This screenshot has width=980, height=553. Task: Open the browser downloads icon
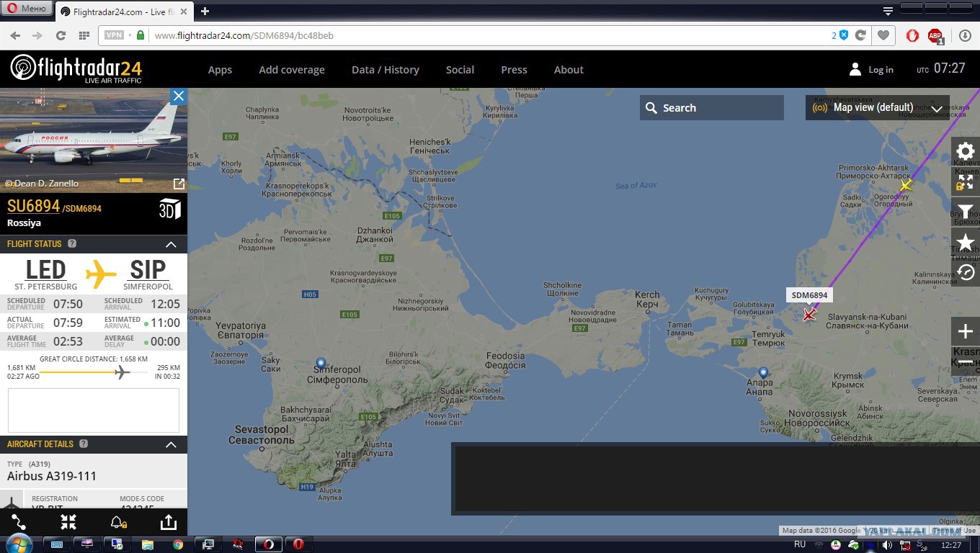tap(965, 35)
